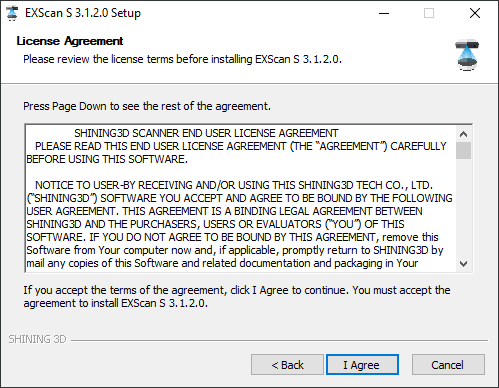Click the license scrollbar up arrow

463,134
